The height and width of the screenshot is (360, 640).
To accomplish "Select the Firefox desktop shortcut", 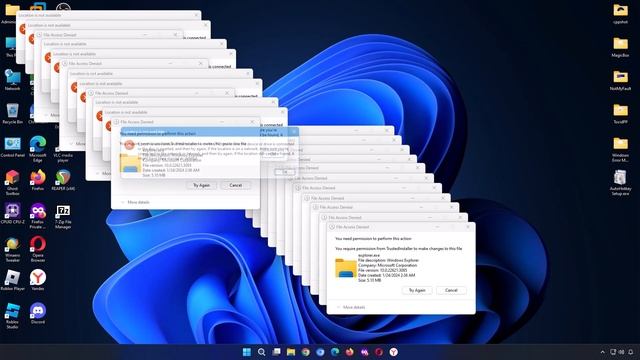I will [x=38, y=180].
